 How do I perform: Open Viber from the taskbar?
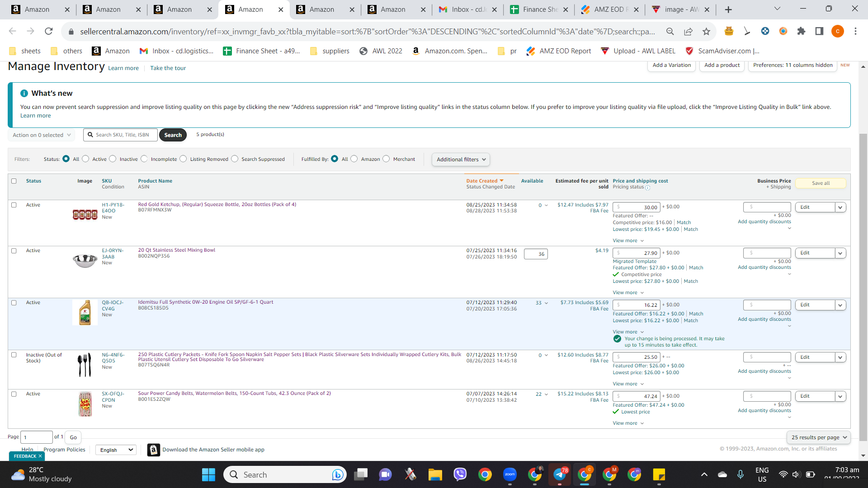[460, 474]
